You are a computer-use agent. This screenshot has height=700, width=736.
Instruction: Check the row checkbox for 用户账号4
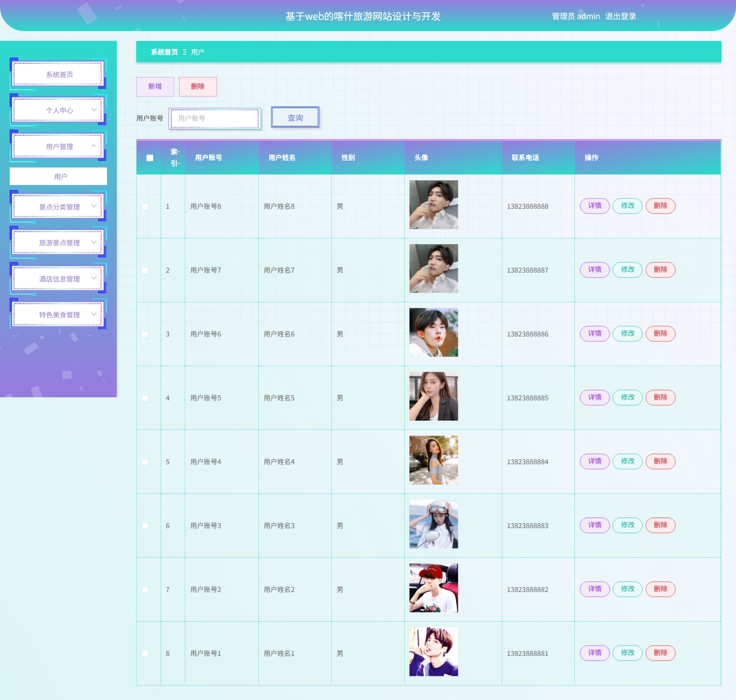pyautogui.click(x=145, y=462)
